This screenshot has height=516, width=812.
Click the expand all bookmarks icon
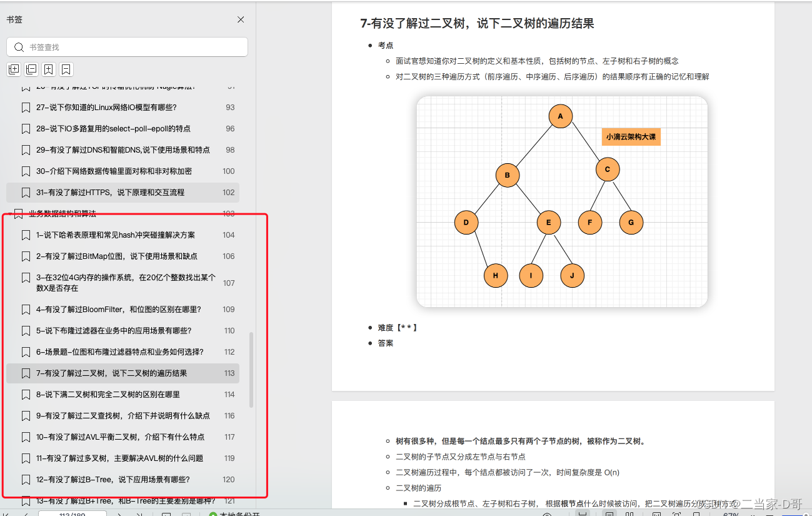click(14, 69)
